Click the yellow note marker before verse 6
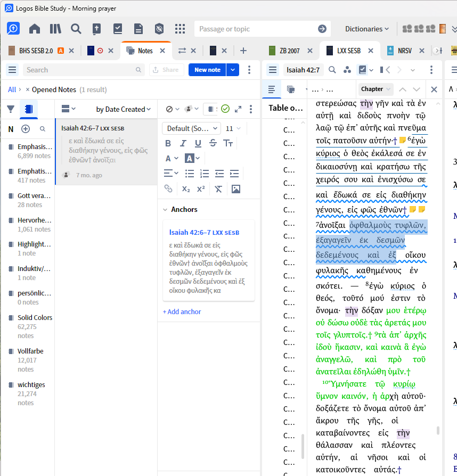 (403, 140)
